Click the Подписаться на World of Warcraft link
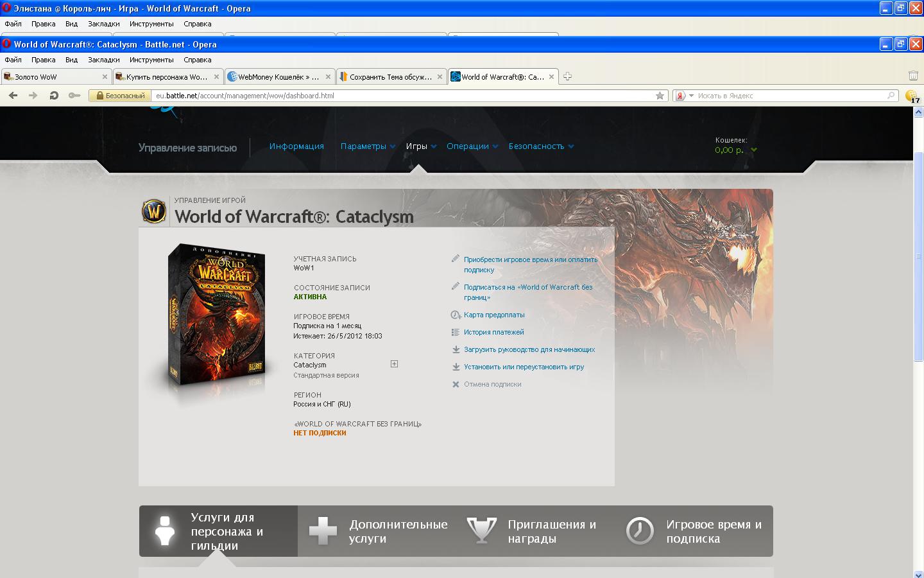924x578 pixels. coord(528,292)
